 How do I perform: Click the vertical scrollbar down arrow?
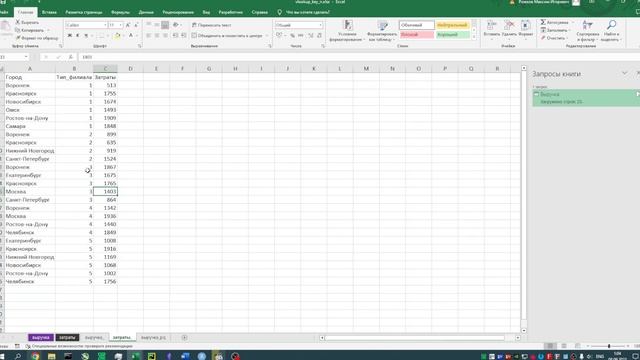click(x=524, y=331)
